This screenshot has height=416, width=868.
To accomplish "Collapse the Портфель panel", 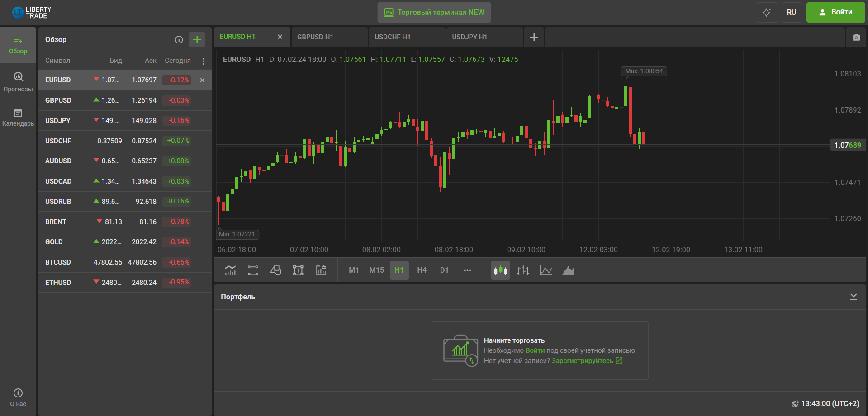I will [x=853, y=297].
